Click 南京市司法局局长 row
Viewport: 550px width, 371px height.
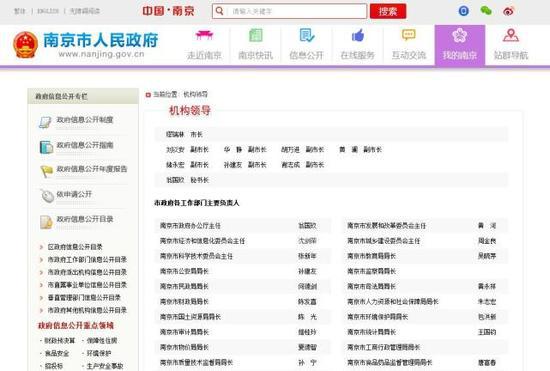point(424,286)
